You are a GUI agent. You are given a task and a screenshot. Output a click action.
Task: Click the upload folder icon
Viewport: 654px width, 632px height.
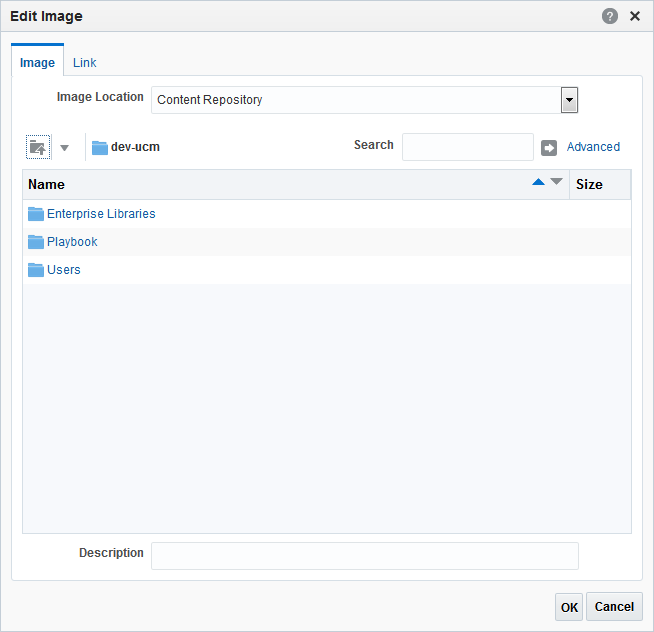point(38,147)
